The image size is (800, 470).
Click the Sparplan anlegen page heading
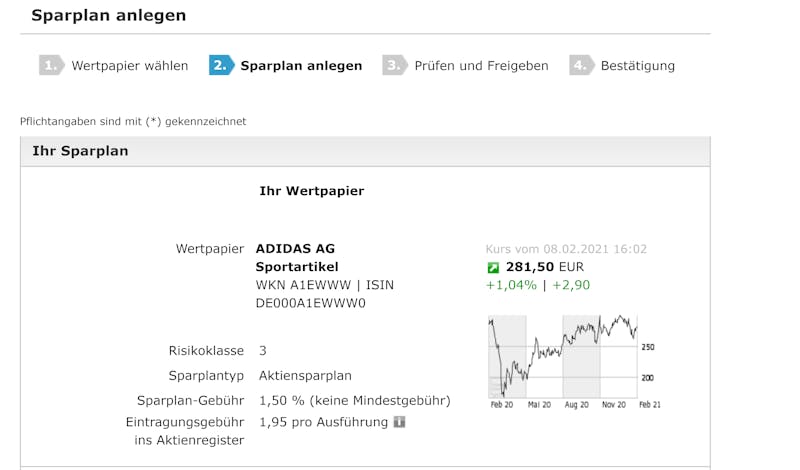pos(109,15)
